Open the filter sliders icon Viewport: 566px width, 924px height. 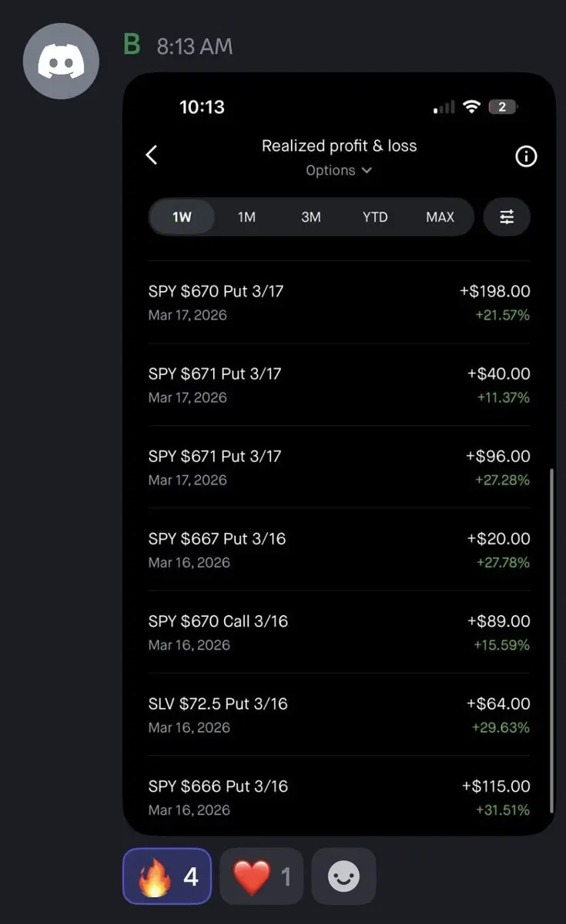pos(507,217)
